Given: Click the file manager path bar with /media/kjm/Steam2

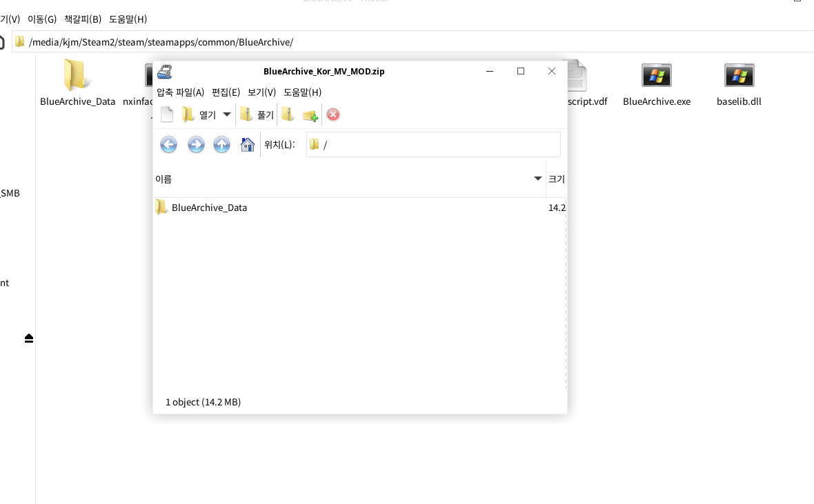Looking at the screenshot, I should pyautogui.click(x=413, y=42).
